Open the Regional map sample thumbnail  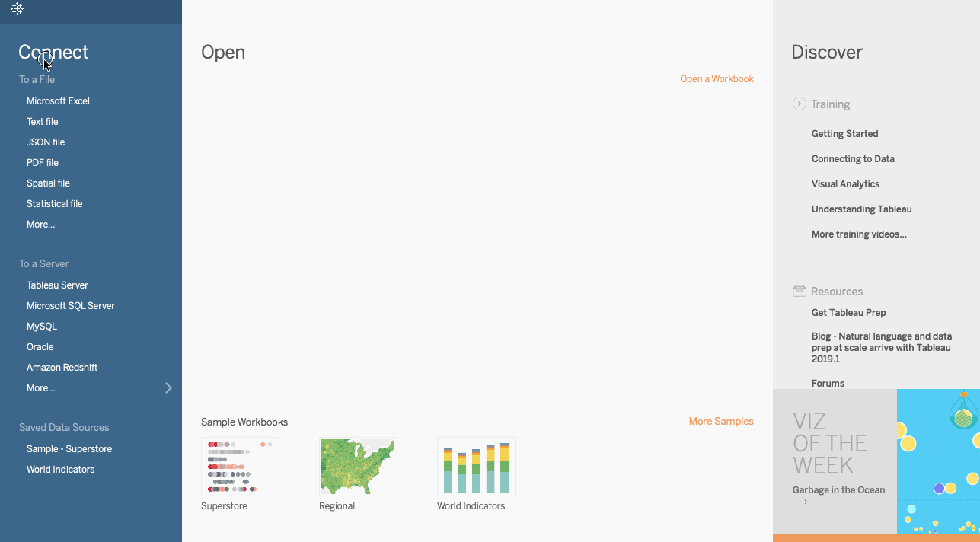pyautogui.click(x=358, y=467)
